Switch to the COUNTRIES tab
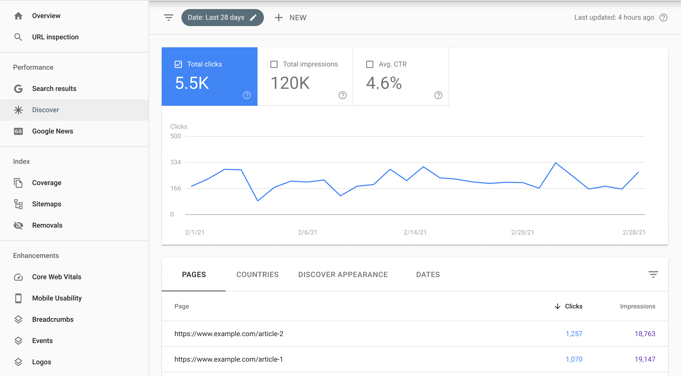Image resolution: width=681 pixels, height=376 pixels. point(258,274)
